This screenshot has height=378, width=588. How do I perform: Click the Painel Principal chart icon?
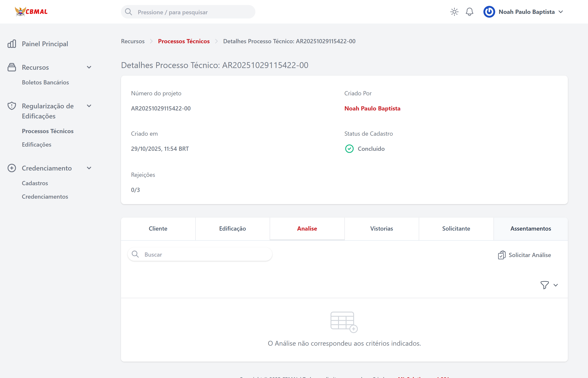(x=12, y=44)
